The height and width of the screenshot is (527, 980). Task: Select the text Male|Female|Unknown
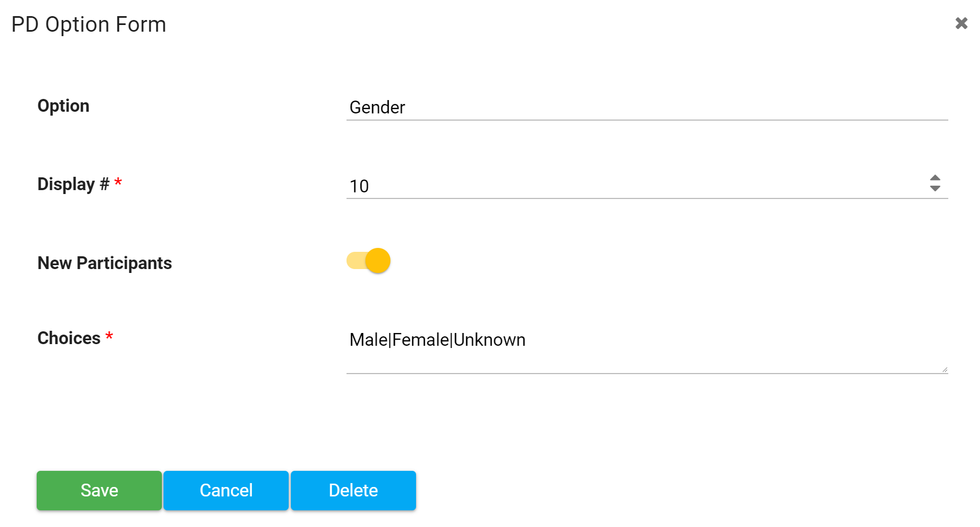pos(438,340)
